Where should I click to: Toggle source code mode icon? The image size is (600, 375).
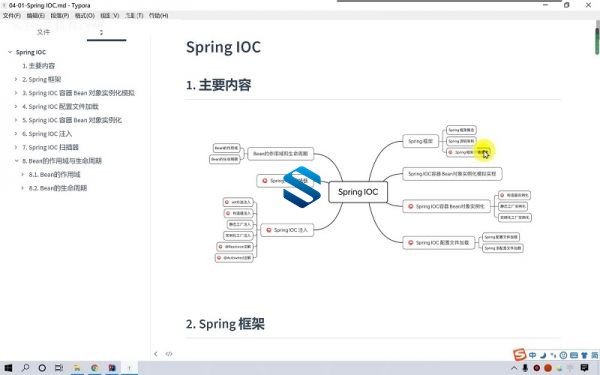click(169, 354)
